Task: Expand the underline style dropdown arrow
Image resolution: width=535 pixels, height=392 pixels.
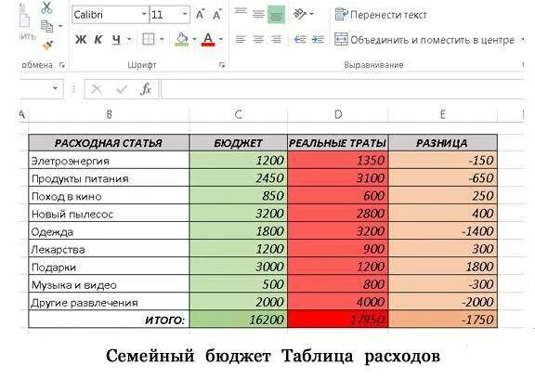Action: click(129, 39)
